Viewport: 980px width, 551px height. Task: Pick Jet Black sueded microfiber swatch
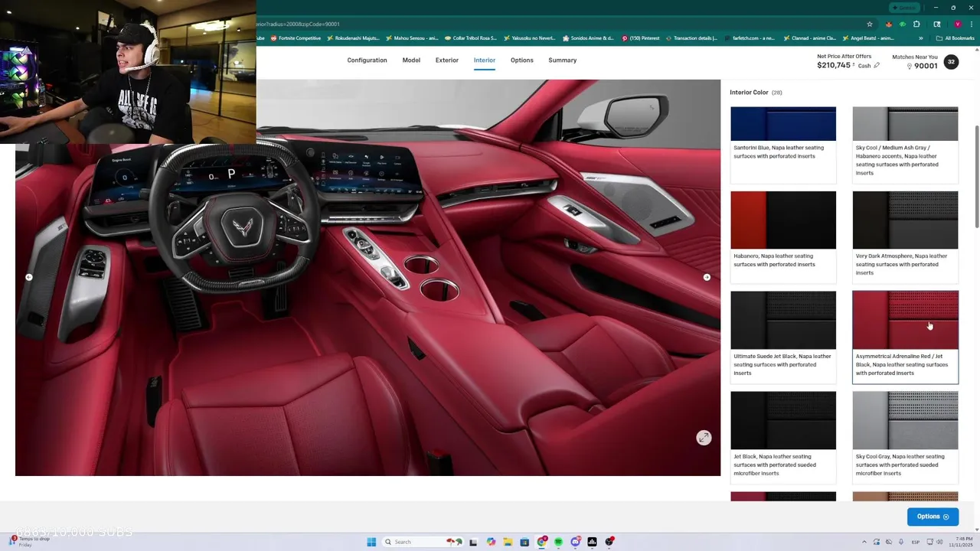tap(783, 437)
